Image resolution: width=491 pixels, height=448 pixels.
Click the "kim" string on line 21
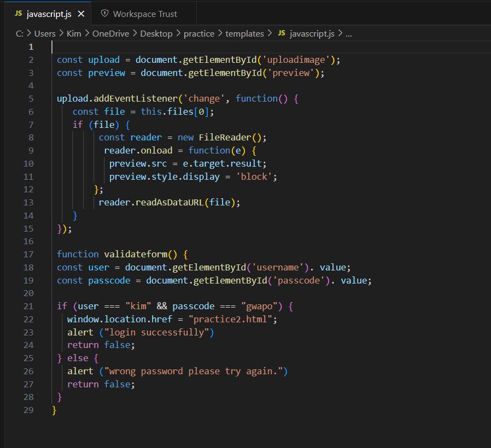[x=138, y=306]
